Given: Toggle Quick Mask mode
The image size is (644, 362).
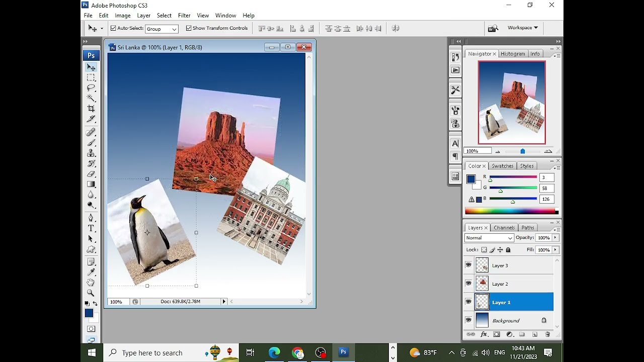Looking at the screenshot, I should [91, 329].
